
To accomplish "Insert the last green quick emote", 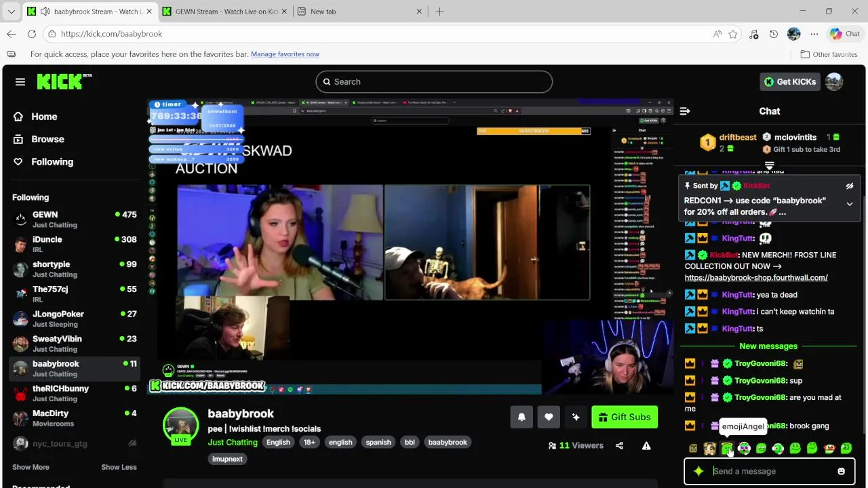I will coord(846,448).
